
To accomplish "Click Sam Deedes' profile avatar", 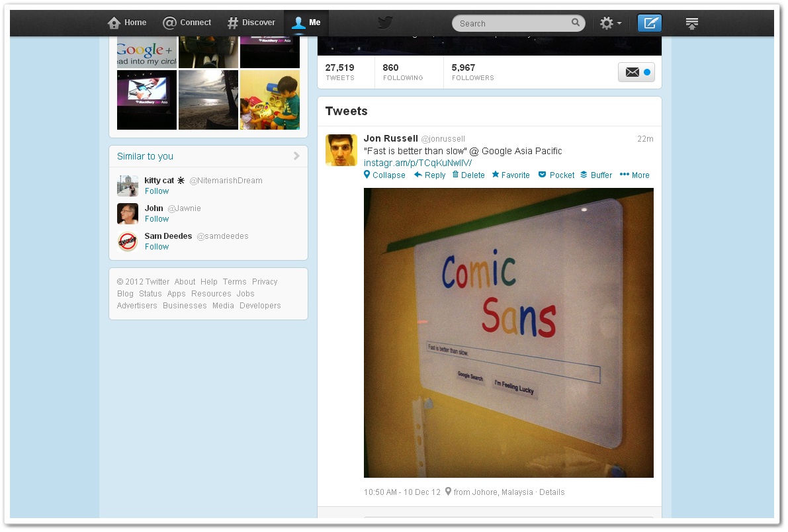I will coord(128,242).
